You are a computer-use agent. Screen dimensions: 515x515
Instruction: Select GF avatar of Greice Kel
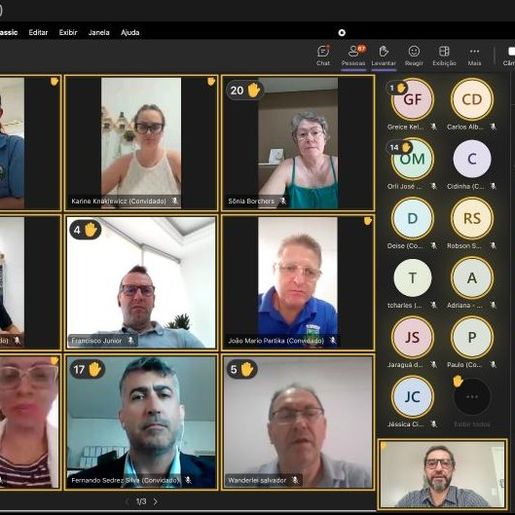pyautogui.click(x=413, y=99)
